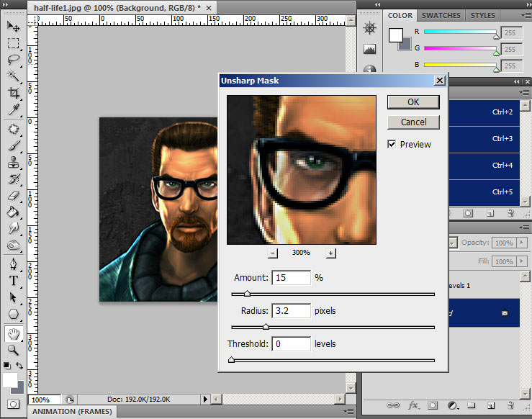
Task: Switch to the Color tab
Action: (x=400, y=16)
